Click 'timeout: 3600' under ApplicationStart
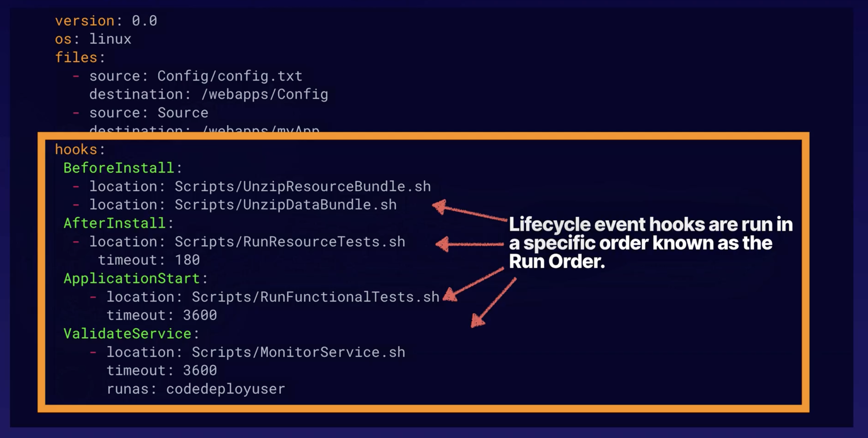Screen dimensions: 868x438 (162, 316)
